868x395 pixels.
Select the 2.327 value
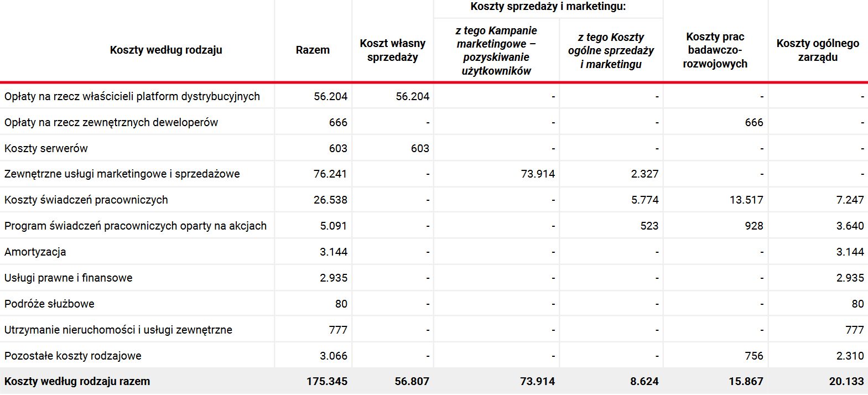coord(645,174)
